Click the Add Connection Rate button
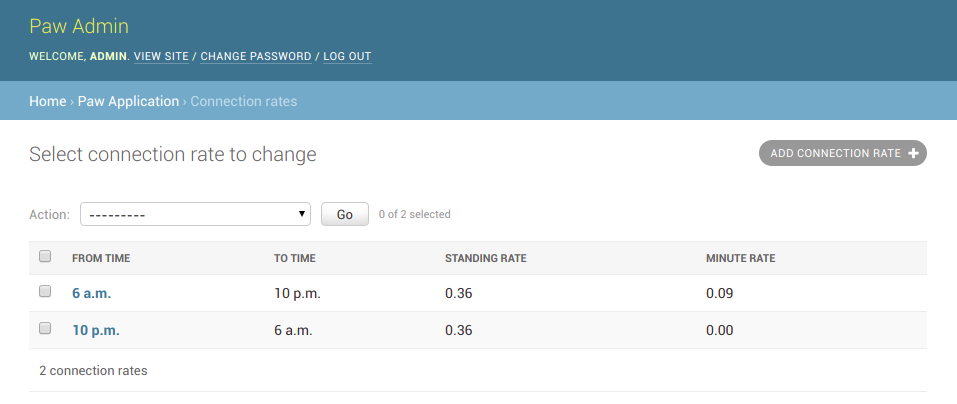Image resolution: width=957 pixels, height=404 pixels. pos(843,153)
